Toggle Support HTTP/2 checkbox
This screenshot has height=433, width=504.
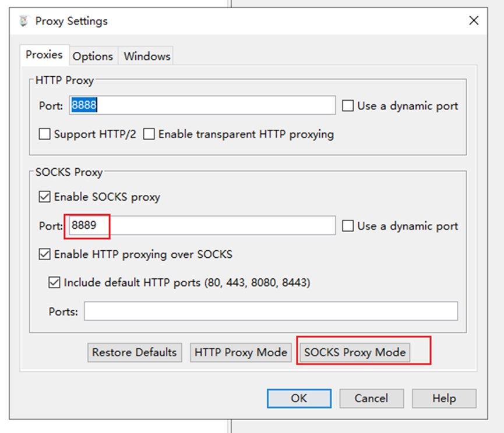click(x=45, y=134)
